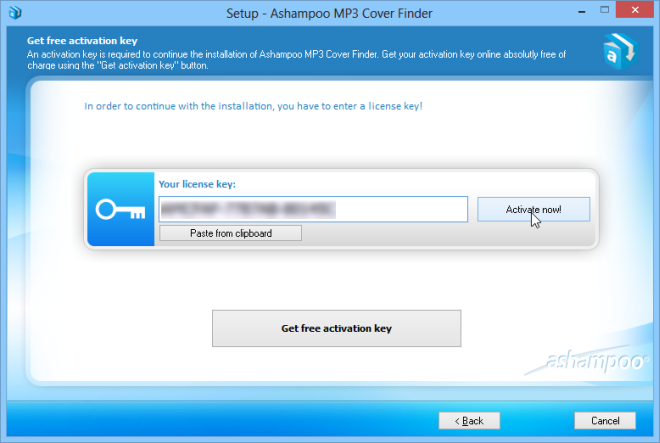Click the window title 'Setup - Ashampoo MP3 Cover Finder'

pos(329,13)
